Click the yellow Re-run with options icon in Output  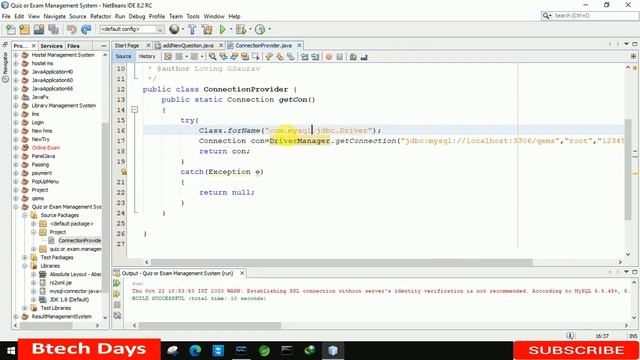pyautogui.click(x=117, y=294)
